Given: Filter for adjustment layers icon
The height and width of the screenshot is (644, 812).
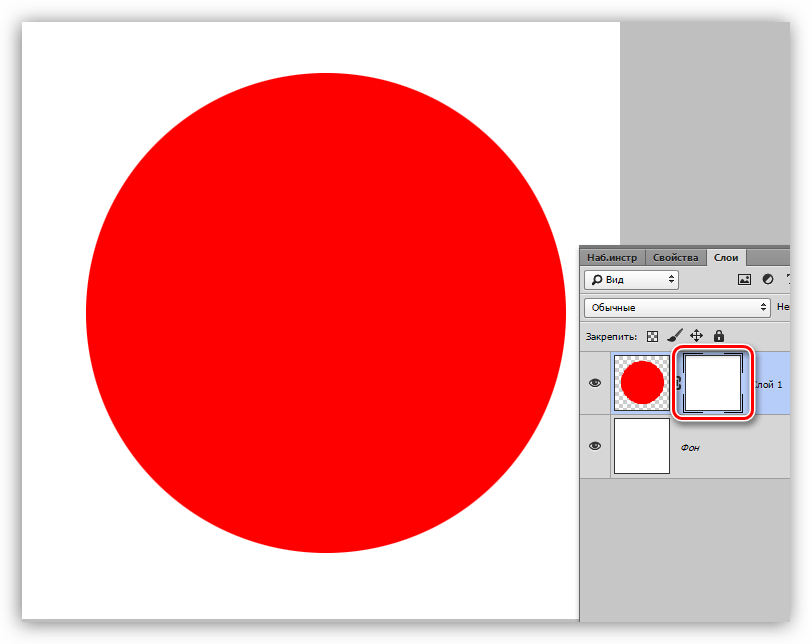Looking at the screenshot, I should [767, 280].
